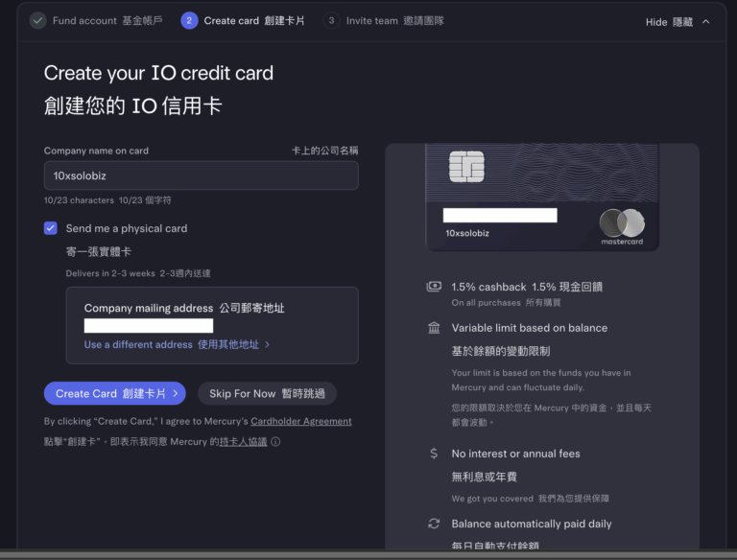Click the Company name on card field

tap(201, 175)
